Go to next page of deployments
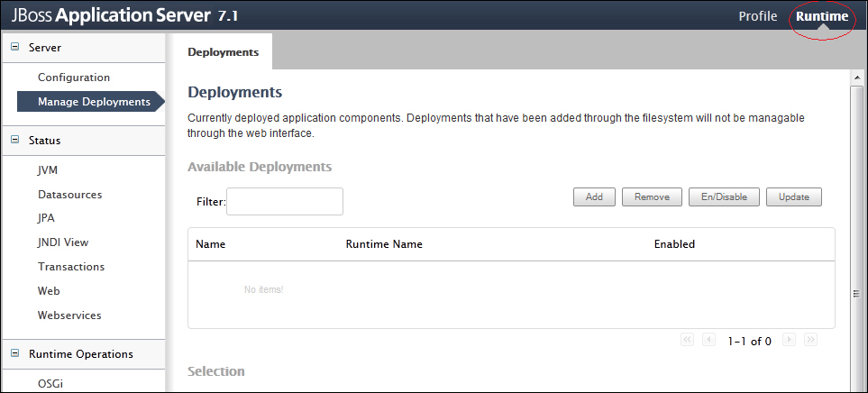Image resolution: width=868 pixels, height=393 pixels. click(x=790, y=340)
